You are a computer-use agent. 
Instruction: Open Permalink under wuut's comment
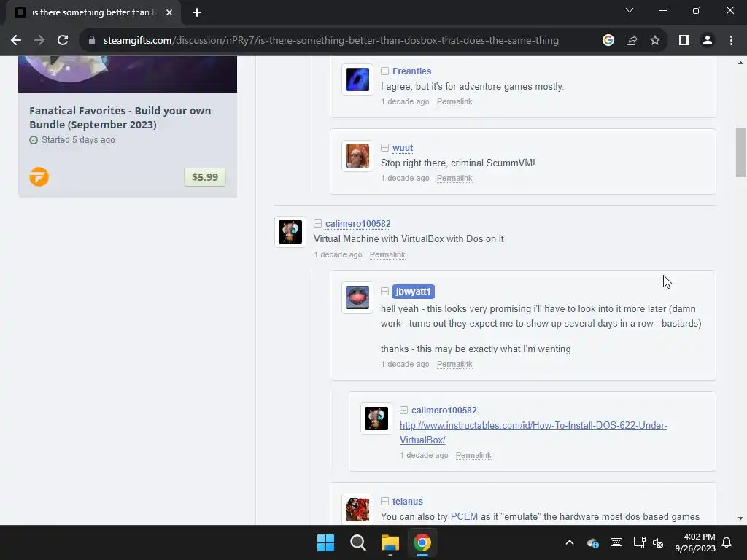coord(454,178)
